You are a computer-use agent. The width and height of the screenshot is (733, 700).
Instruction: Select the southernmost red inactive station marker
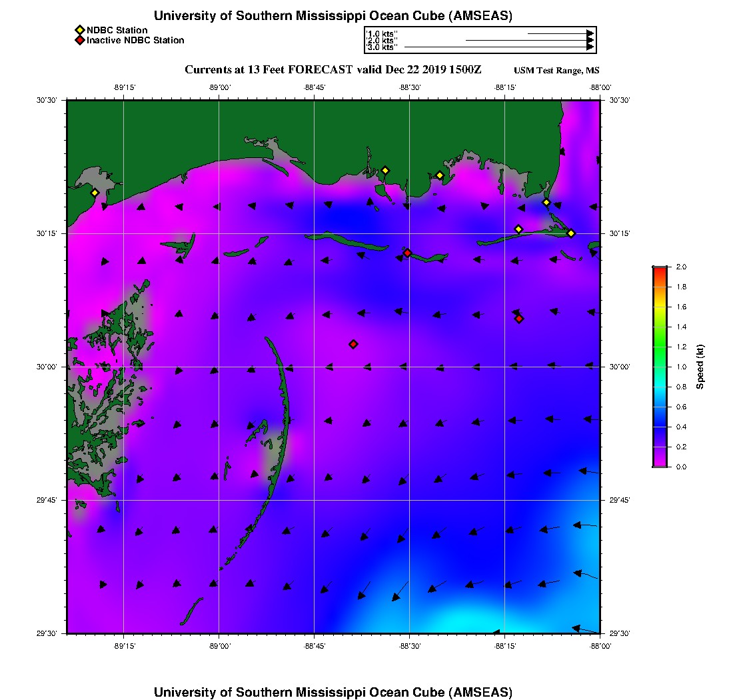(x=353, y=344)
